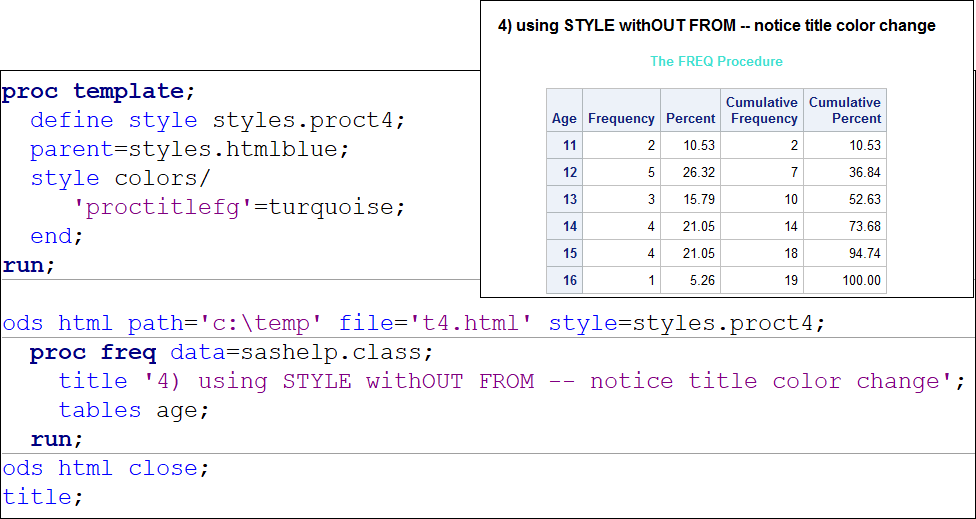Click the 'proctitlefg'=turquoise code line
The height and width of the screenshot is (519, 976).
(239, 208)
